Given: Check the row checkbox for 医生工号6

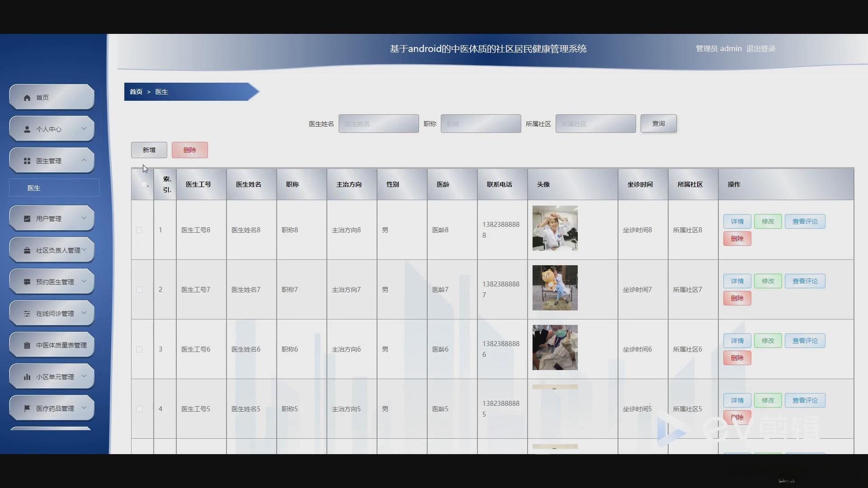Looking at the screenshot, I should tap(139, 349).
